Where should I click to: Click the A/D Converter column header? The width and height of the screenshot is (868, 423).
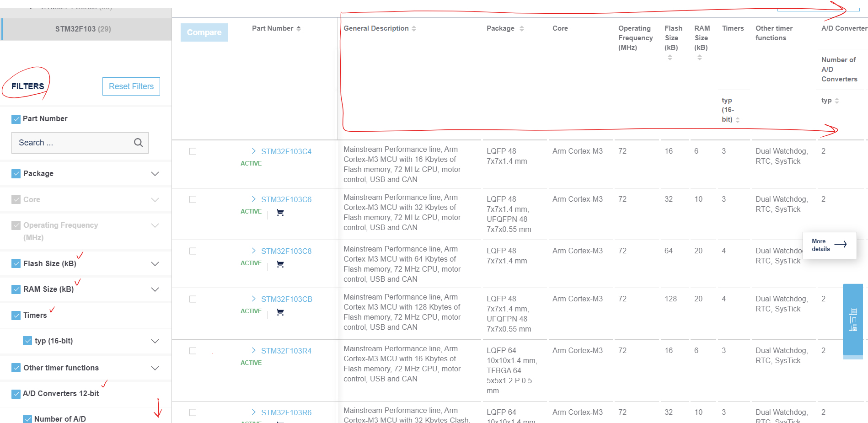[844, 28]
